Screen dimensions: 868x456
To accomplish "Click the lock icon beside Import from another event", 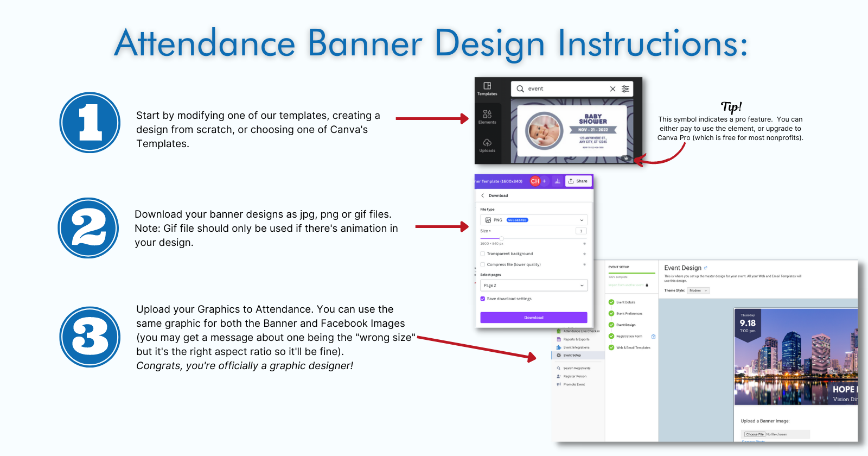I will [x=647, y=285].
